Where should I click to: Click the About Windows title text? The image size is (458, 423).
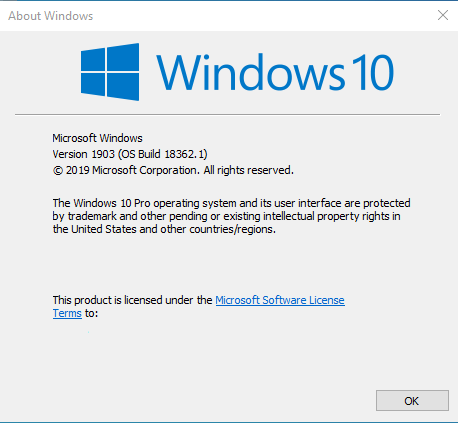tap(51, 16)
